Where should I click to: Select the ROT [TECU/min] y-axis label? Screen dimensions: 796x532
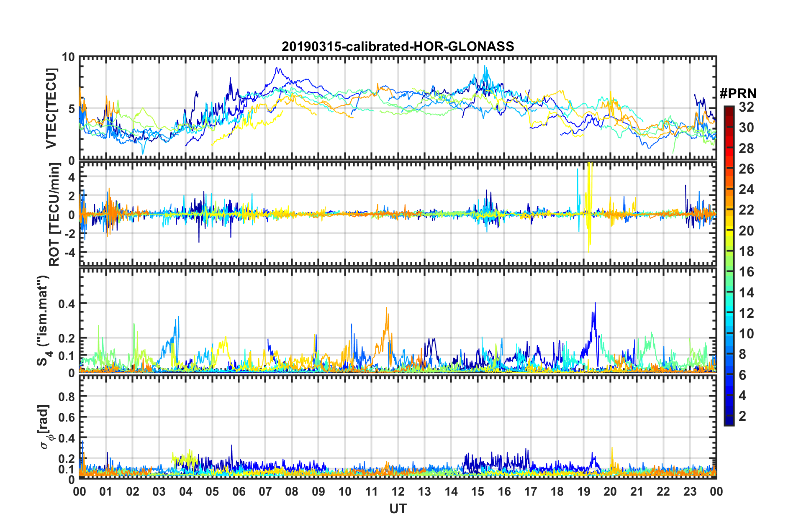pos(54,215)
